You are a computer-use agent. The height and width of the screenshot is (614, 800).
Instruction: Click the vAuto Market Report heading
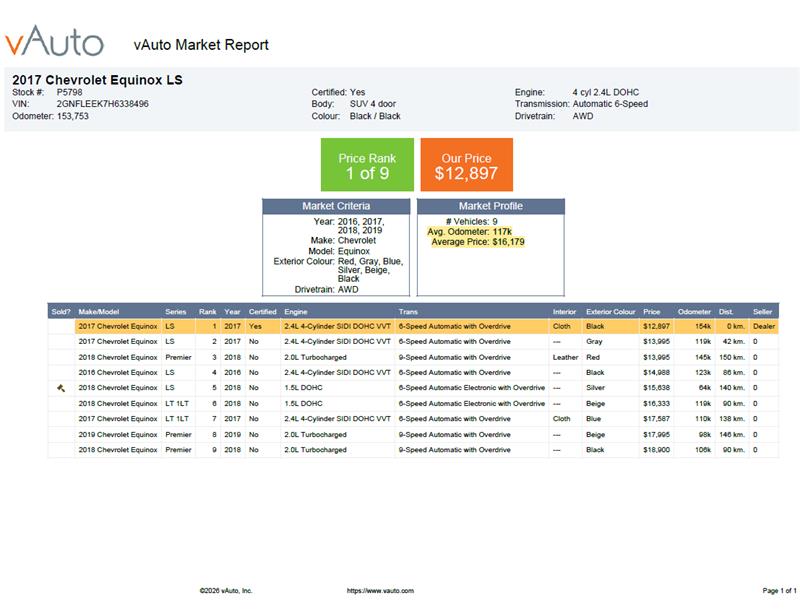coord(201,45)
